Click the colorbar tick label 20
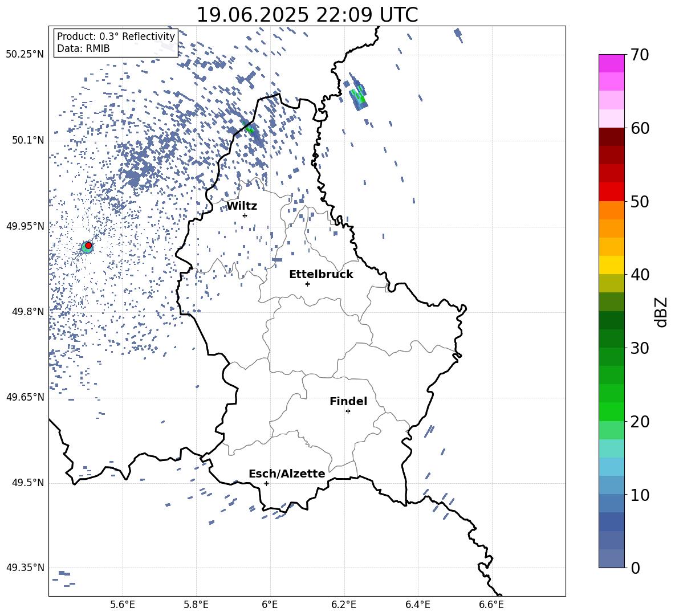The height and width of the screenshot is (616, 675). 640,422
